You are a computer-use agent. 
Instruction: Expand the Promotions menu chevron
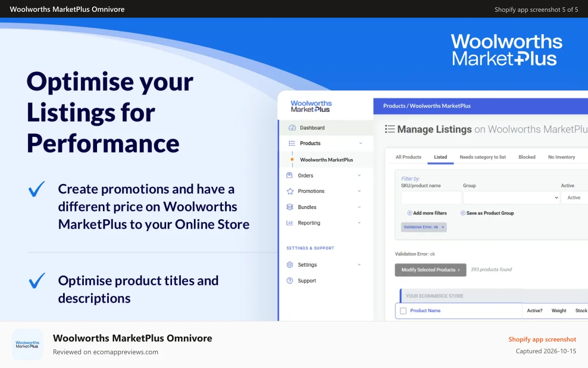[x=359, y=191]
